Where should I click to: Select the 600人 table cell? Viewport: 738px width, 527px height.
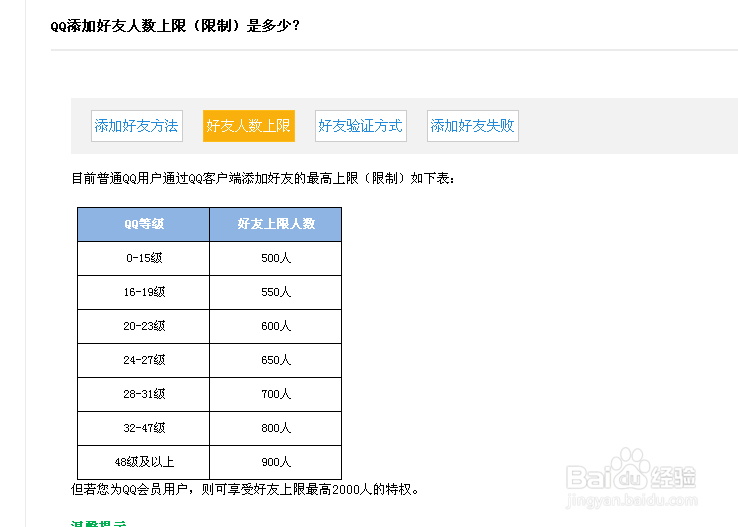pyautogui.click(x=276, y=326)
